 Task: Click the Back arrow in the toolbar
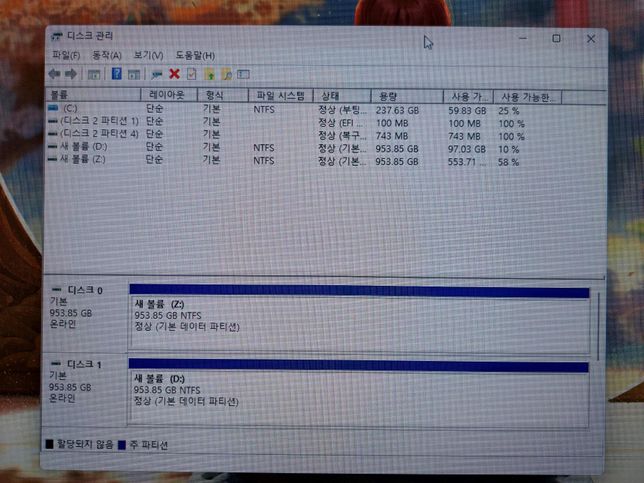click(54, 74)
